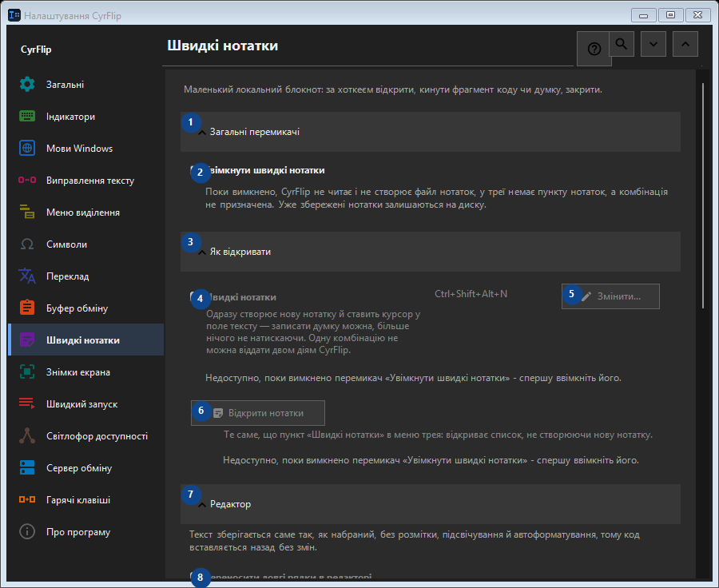The image size is (719, 588).
Task: Click the help question mark icon
Action: tap(594, 49)
